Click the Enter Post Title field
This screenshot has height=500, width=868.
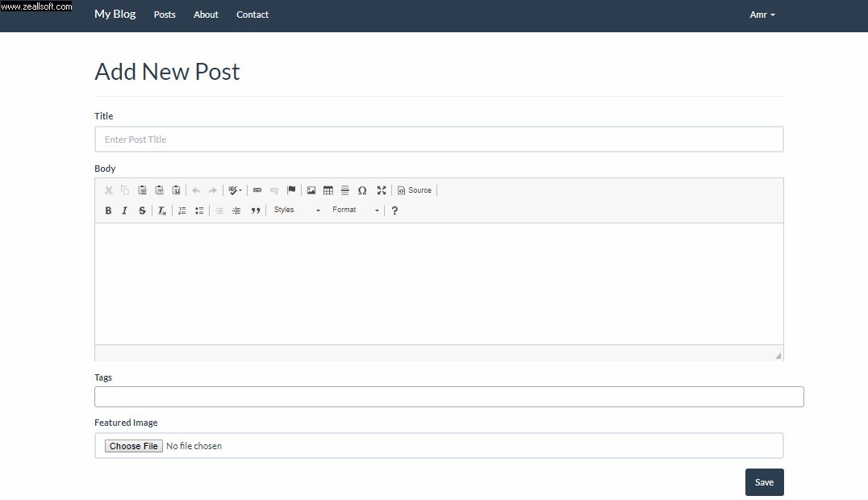point(439,140)
